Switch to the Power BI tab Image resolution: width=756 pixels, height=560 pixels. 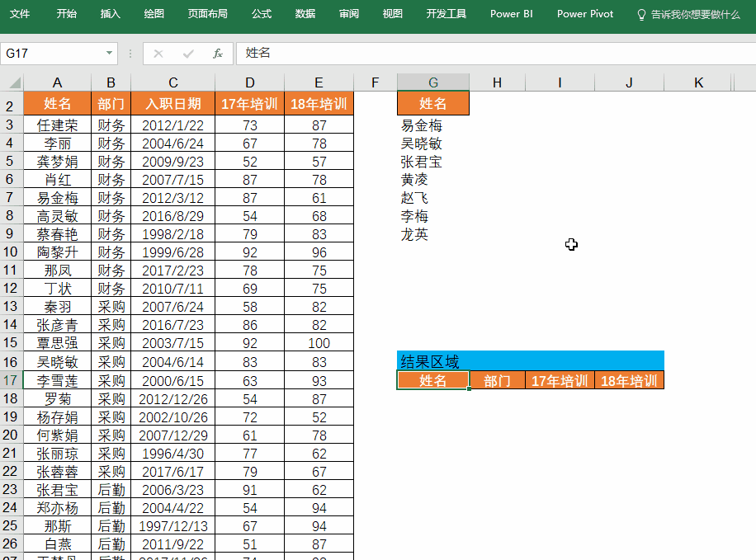pos(511,14)
